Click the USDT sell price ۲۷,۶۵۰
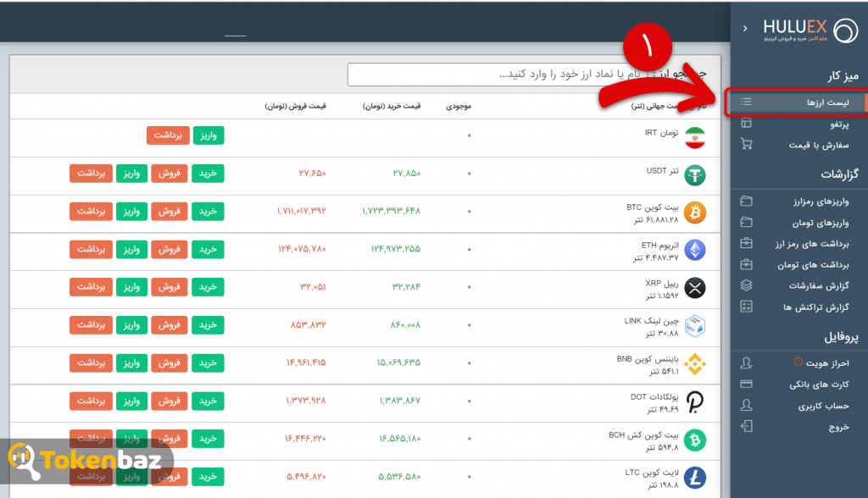The width and height of the screenshot is (868, 498). click(x=312, y=173)
